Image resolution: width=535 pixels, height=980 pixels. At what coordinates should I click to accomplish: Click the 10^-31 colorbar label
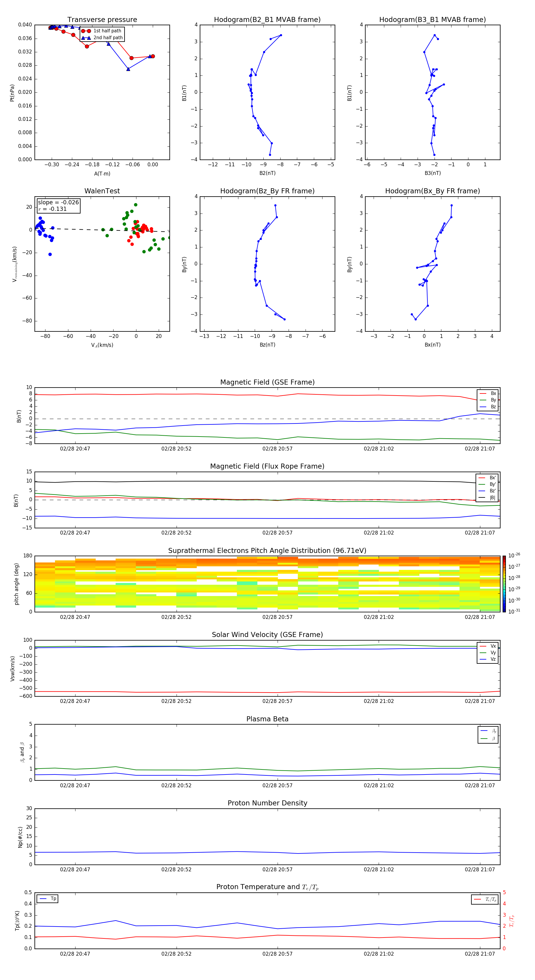[x=514, y=611]
